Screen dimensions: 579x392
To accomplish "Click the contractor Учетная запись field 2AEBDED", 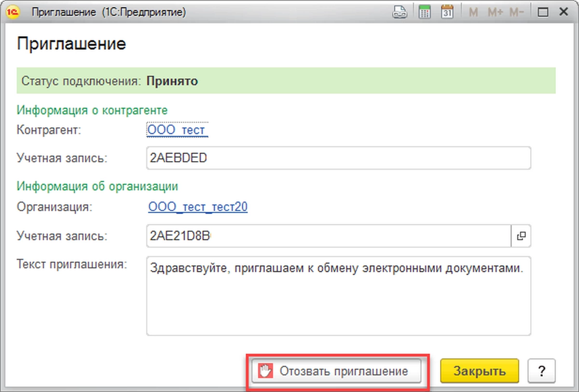I will click(x=338, y=158).
